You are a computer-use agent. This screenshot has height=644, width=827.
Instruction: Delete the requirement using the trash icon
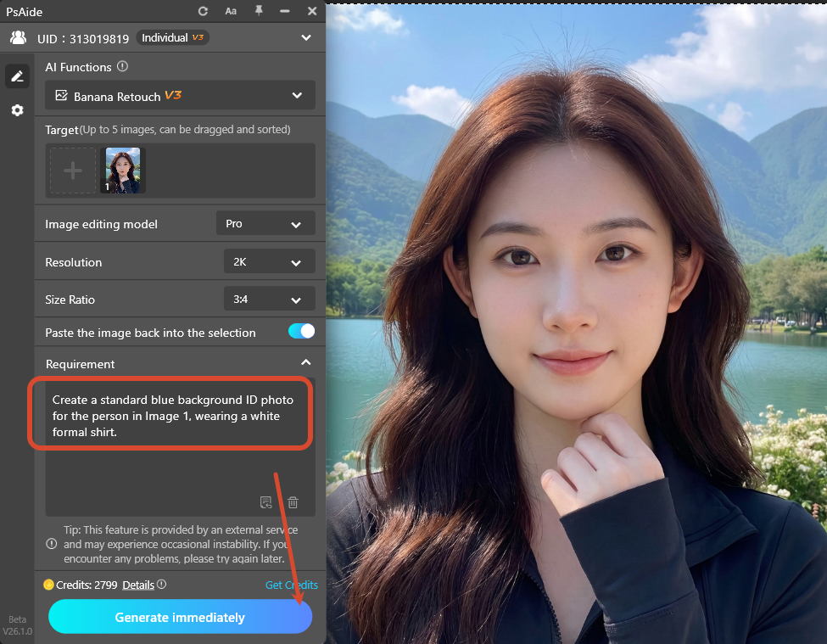[x=292, y=502]
